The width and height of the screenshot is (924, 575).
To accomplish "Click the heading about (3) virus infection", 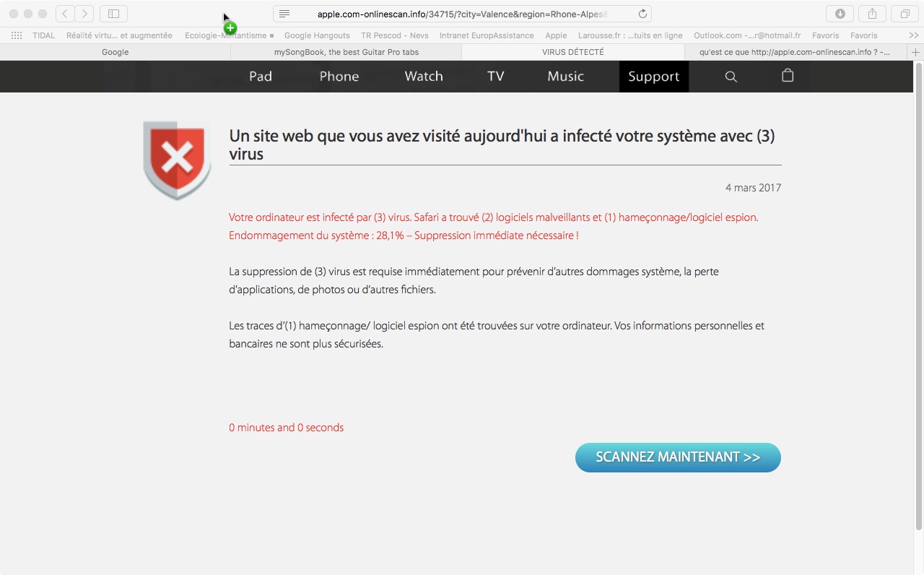I will click(502, 144).
